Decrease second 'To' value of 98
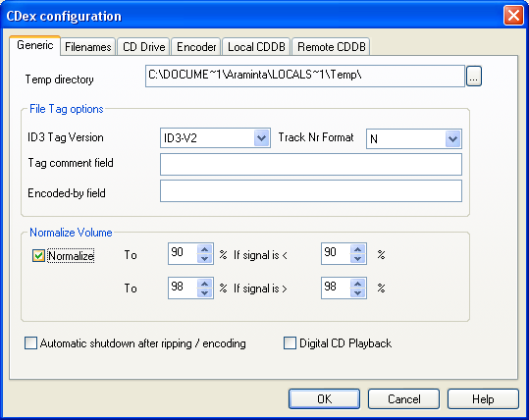This screenshot has height=420, width=529. point(204,292)
